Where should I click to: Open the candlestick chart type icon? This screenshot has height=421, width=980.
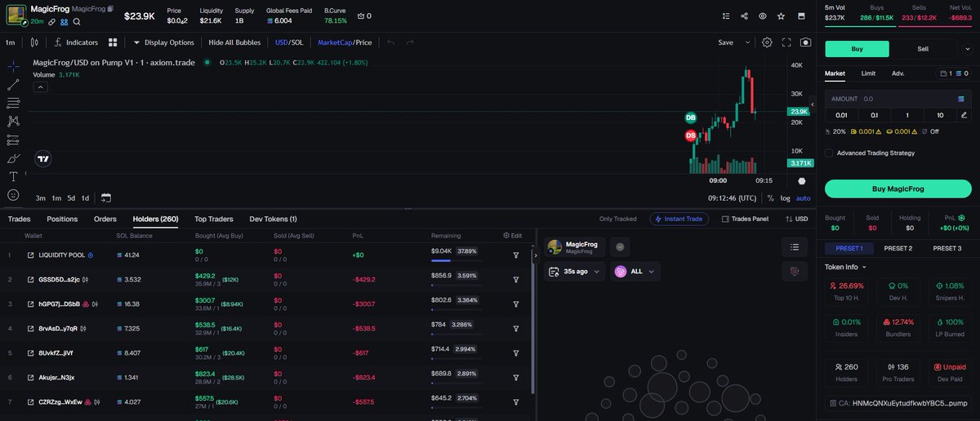pyautogui.click(x=34, y=42)
